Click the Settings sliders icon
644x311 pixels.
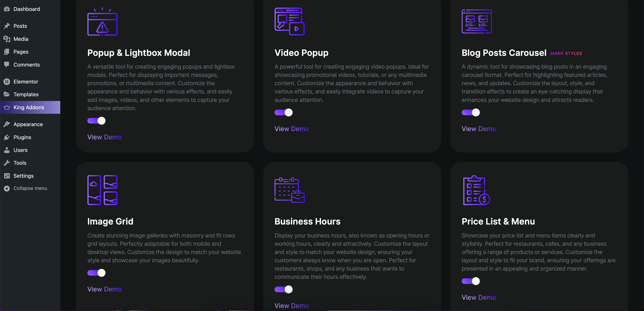click(x=7, y=176)
